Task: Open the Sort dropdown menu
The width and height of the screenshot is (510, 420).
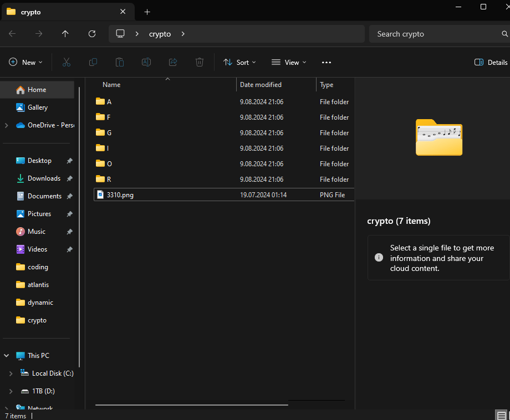Action: (x=239, y=63)
